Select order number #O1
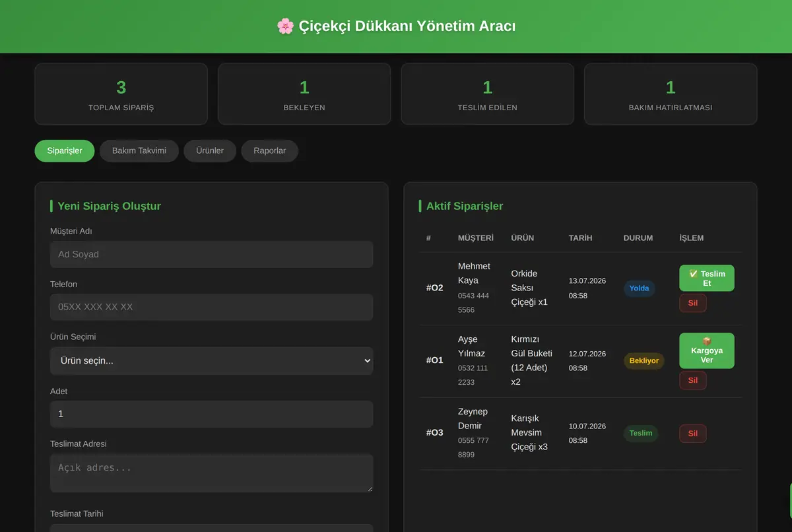The height and width of the screenshot is (532, 792). [435, 360]
